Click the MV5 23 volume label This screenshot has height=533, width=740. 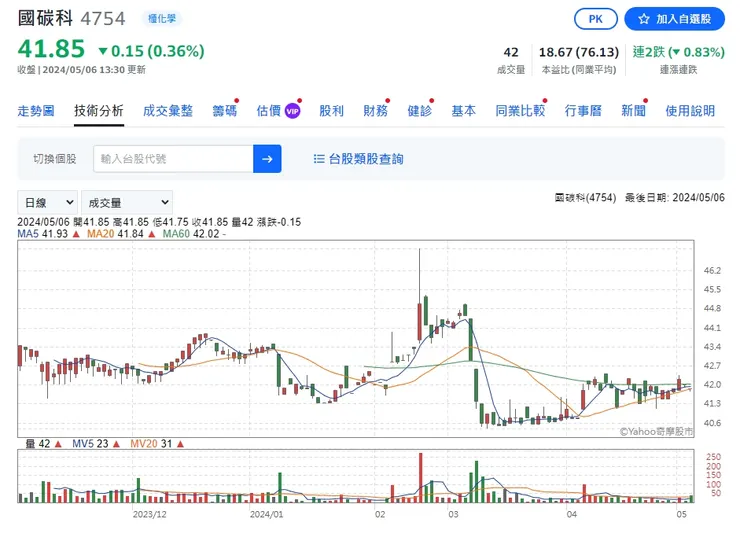point(95,444)
